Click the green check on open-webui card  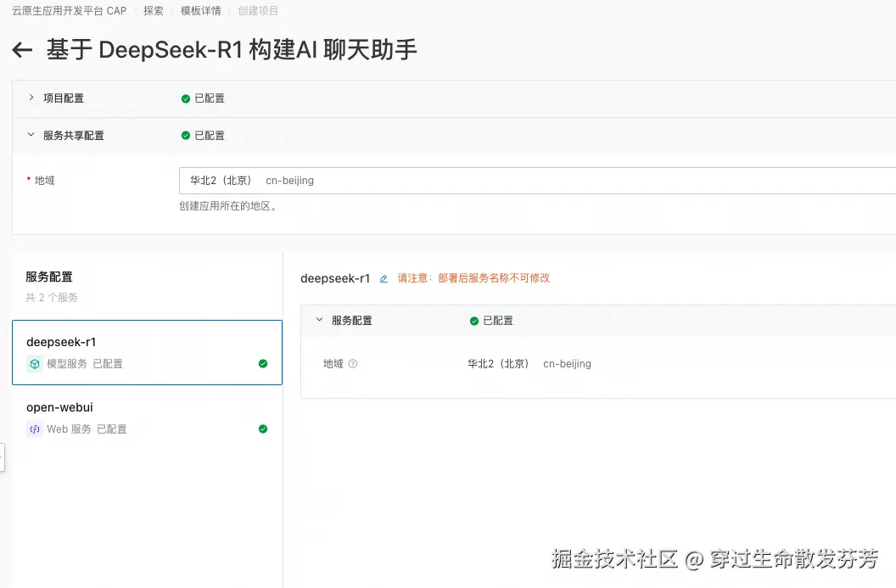point(263,429)
